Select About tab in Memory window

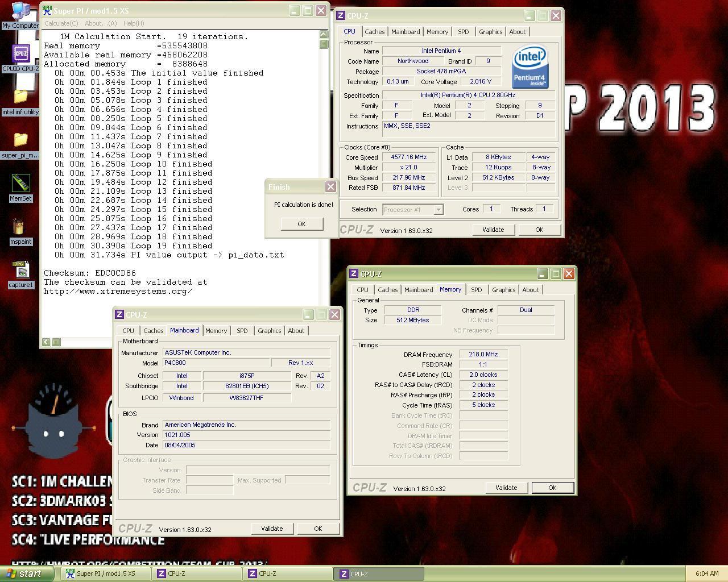click(x=531, y=290)
